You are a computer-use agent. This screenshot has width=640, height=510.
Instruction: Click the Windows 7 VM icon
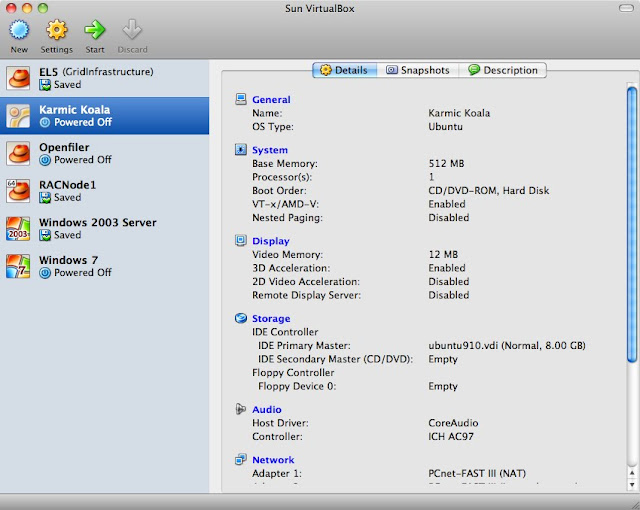coord(18,266)
